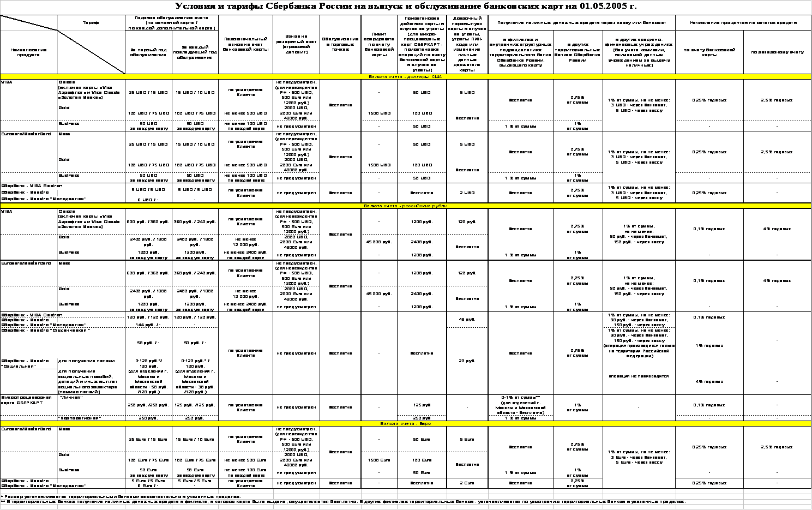
Task: Select the first column header cell of the table
Action: (x=29, y=52)
